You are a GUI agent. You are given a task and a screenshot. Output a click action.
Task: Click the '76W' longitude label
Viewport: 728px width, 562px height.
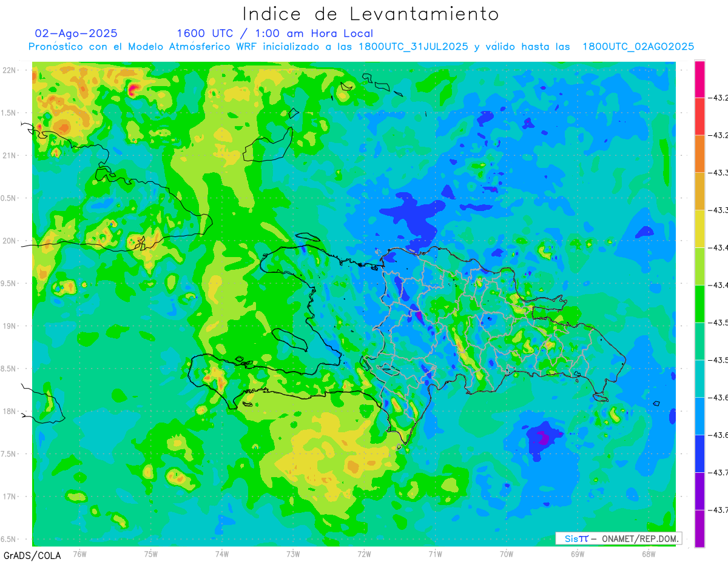(79, 554)
